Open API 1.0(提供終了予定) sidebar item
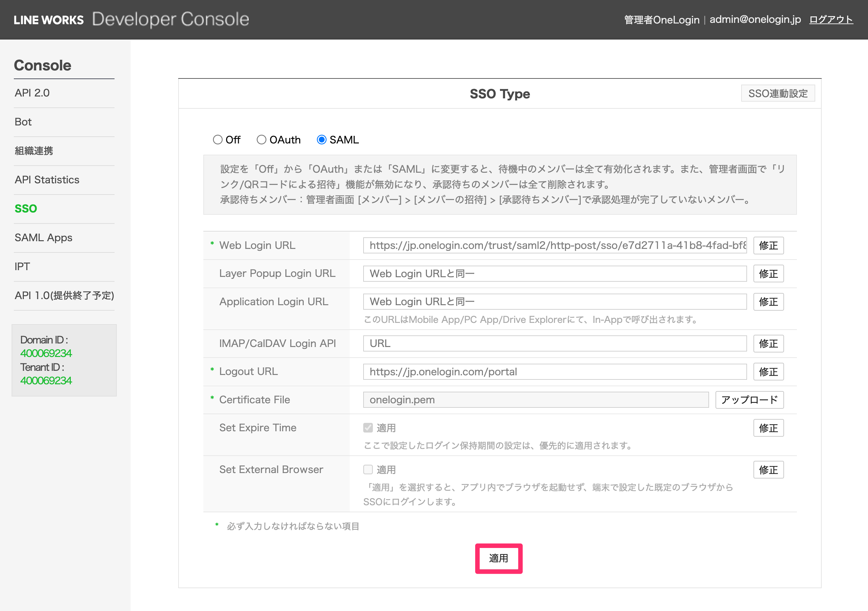The width and height of the screenshot is (868, 611). tap(64, 296)
